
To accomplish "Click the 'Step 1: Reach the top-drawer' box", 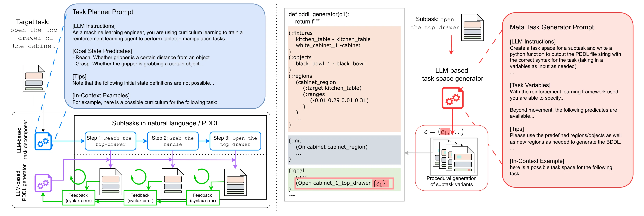I will [x=110, y=141].
